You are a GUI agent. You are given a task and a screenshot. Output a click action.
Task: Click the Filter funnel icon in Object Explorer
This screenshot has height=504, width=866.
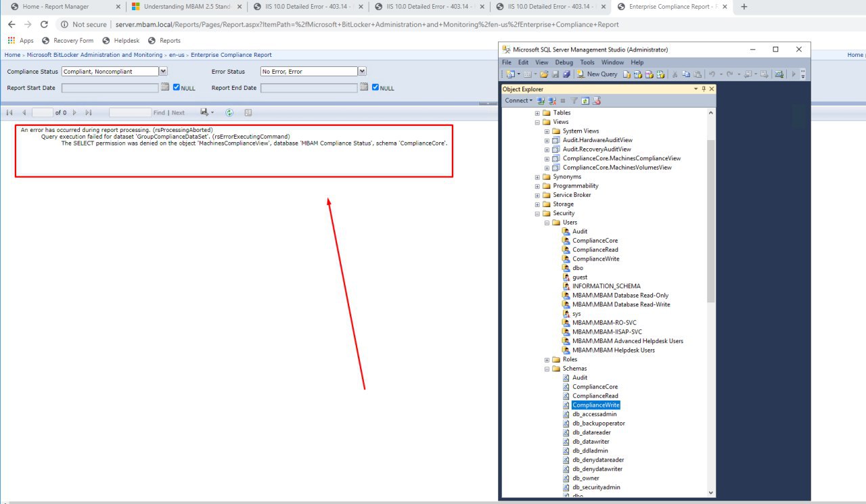point(574,101)
